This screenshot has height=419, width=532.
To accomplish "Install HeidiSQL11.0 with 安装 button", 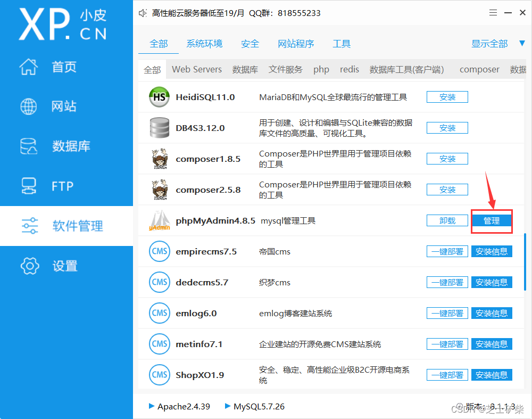I will [x=447, y=97].
